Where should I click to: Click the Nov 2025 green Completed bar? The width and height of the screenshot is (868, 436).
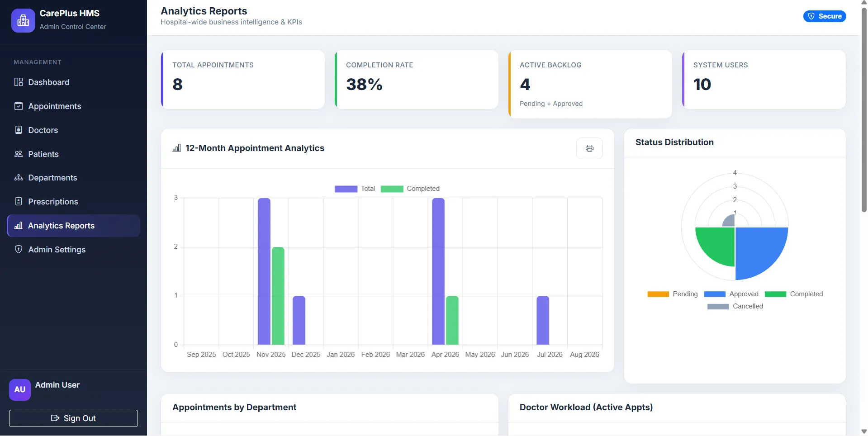(278, 296)
